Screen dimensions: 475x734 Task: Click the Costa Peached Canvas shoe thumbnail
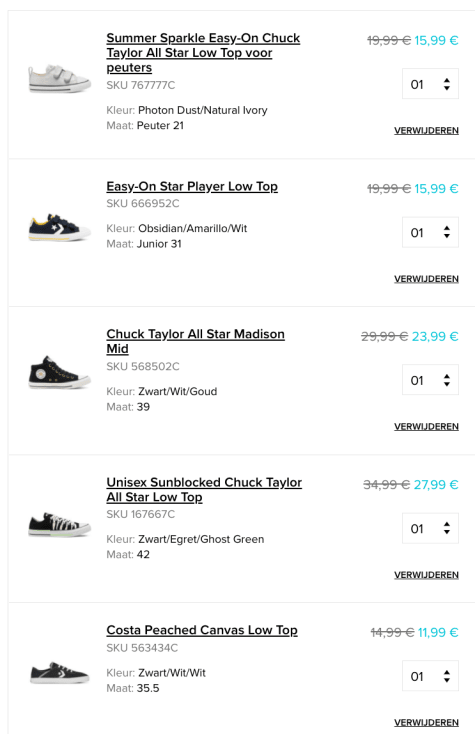pyautogui.click(x=59, y=673)
